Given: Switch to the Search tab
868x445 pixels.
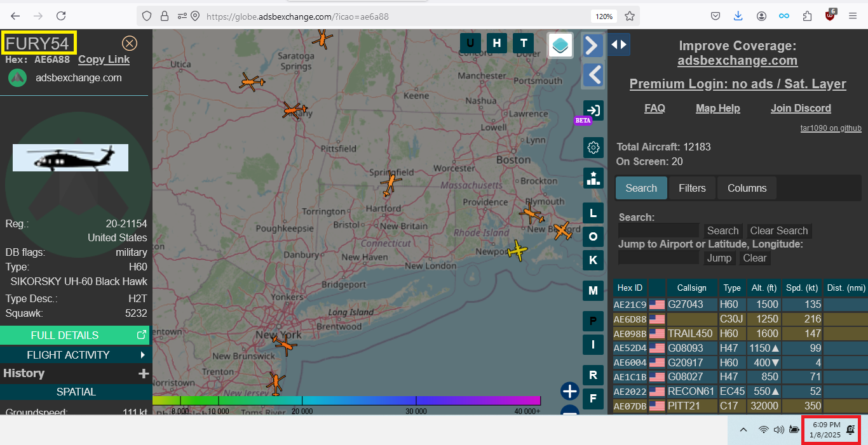Looking at the screenshot, I should click(x=641, y=188).
